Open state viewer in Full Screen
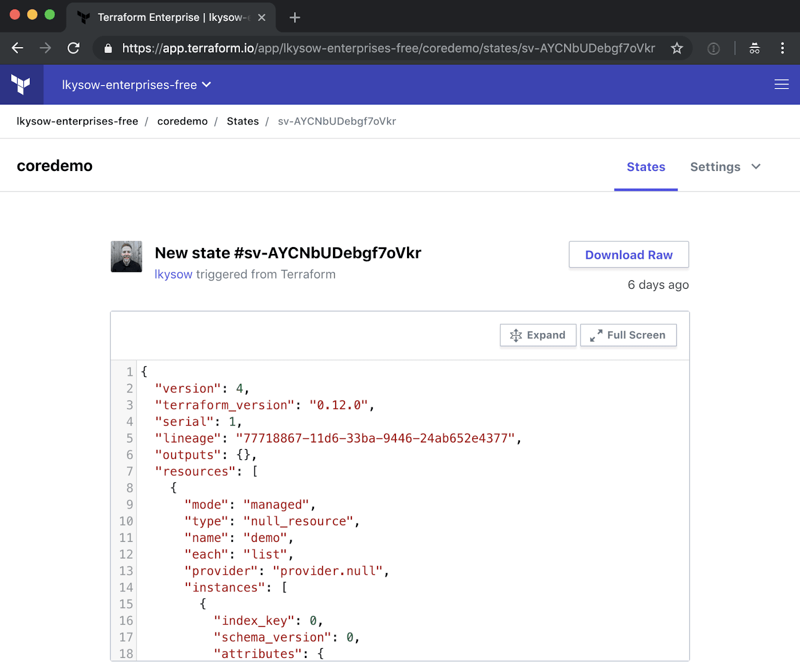 628,335
